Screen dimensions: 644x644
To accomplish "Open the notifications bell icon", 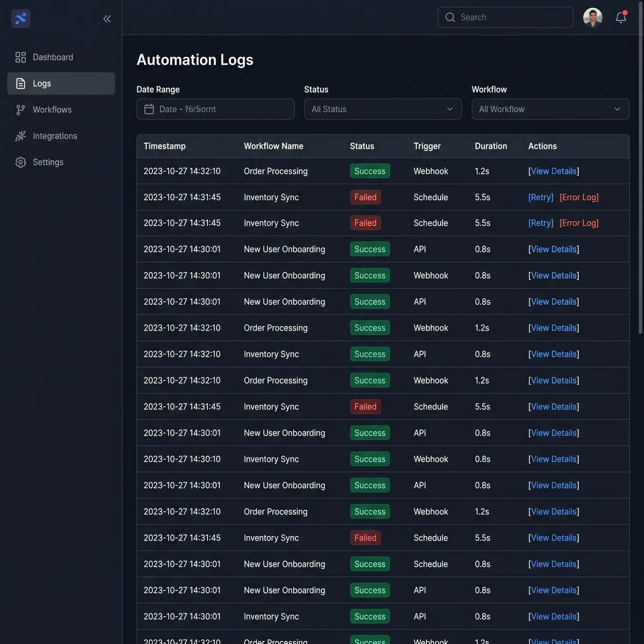I will click(621, 17).
